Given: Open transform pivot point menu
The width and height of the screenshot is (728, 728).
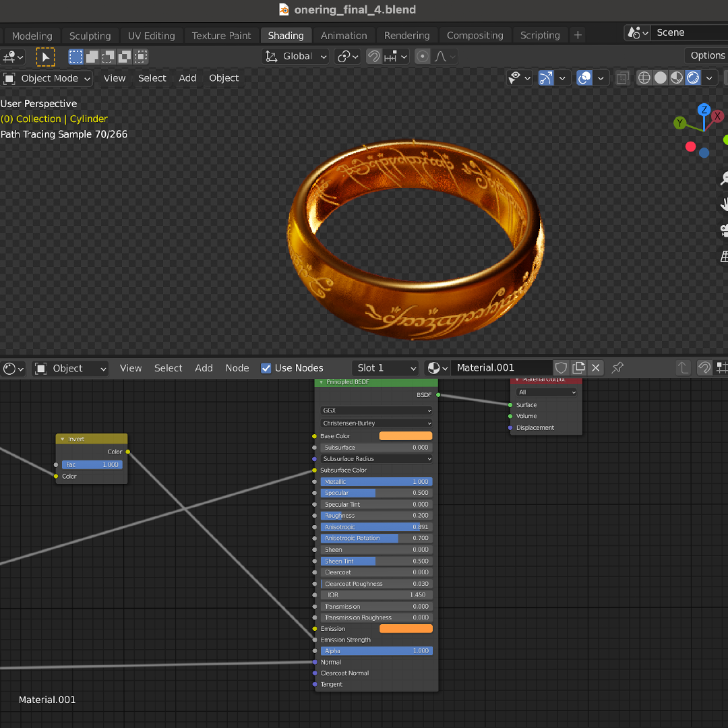Looking at the screenshot, I should click(x=348, y=57).
